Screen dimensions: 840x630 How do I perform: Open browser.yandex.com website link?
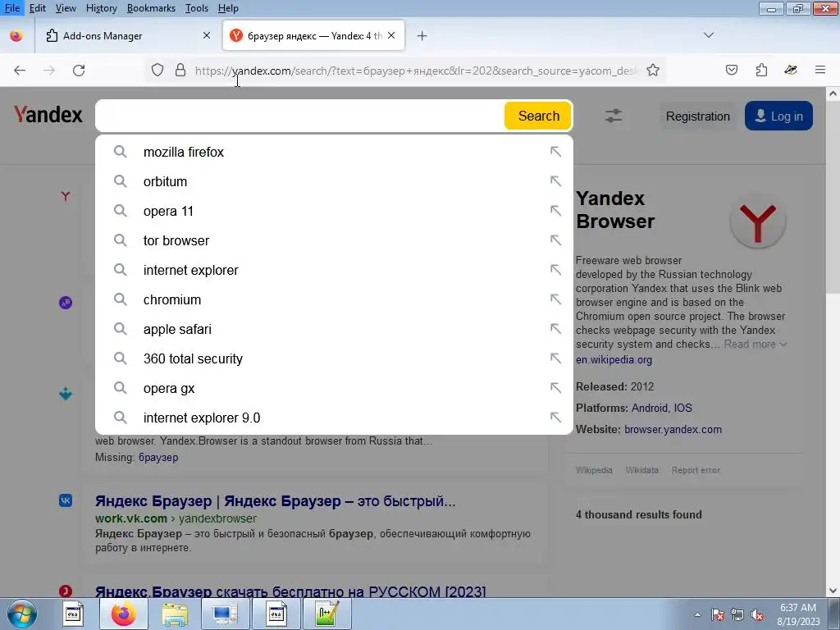(x=673, y=429)
